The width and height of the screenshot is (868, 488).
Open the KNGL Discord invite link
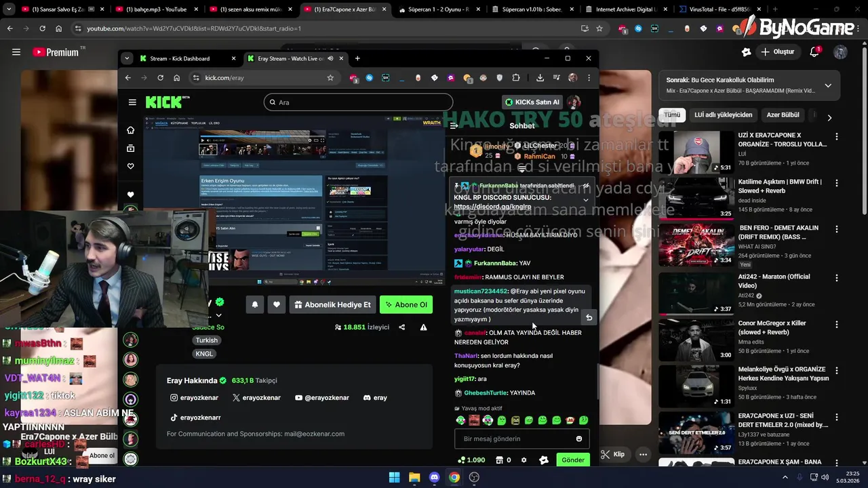coord(492,207)
